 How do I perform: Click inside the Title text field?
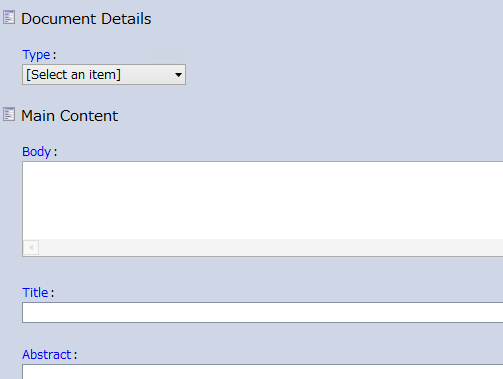point(263,313)
